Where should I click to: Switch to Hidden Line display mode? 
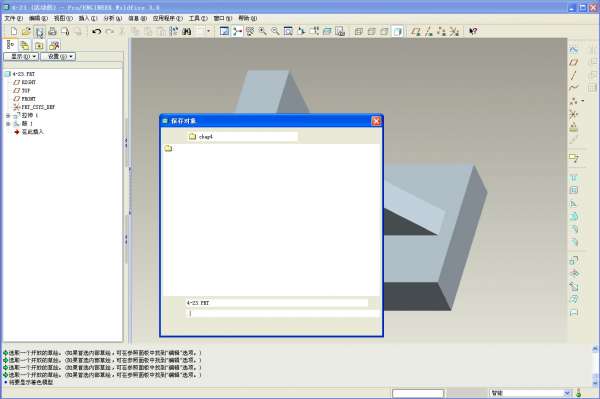pos(372,31)
